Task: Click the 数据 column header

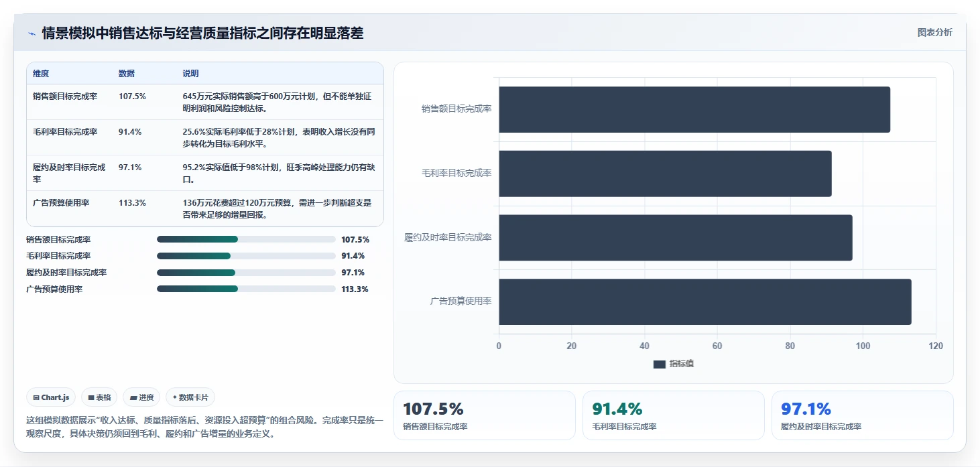Action: pyautogui.click(x=127, y=74)
